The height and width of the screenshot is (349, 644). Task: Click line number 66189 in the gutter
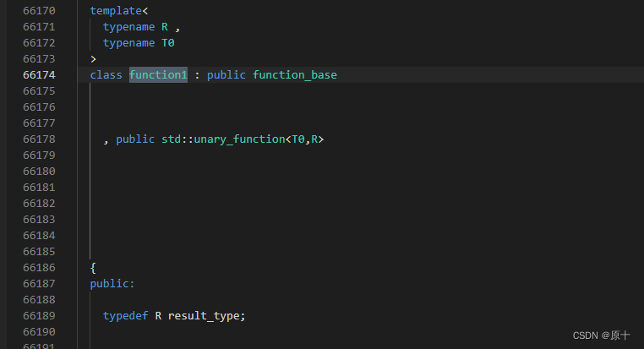(x=39, y=316)
